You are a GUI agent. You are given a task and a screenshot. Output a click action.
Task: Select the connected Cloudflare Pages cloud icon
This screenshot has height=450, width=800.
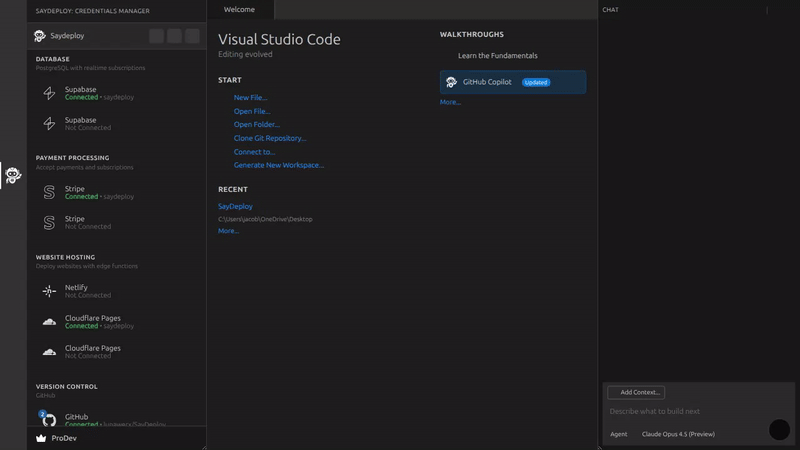[x=49, y=322]
